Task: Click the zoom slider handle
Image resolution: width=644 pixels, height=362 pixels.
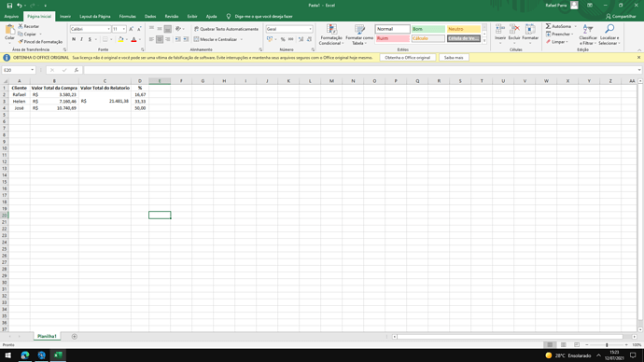Action: click(607, 345)
